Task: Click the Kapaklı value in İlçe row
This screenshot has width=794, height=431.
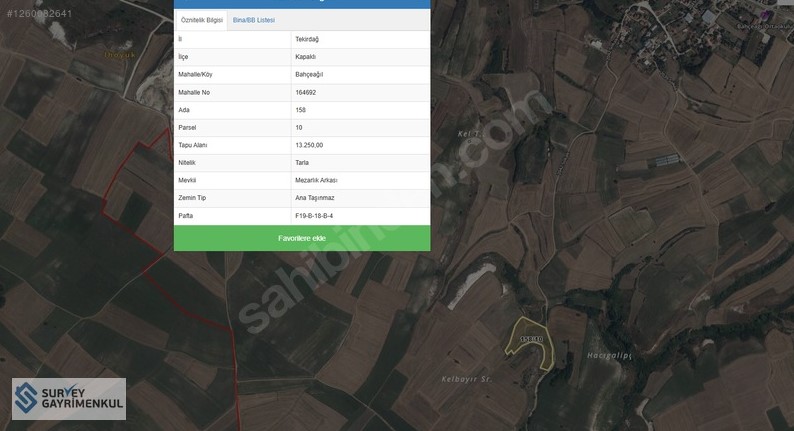Action: [305, 57]
